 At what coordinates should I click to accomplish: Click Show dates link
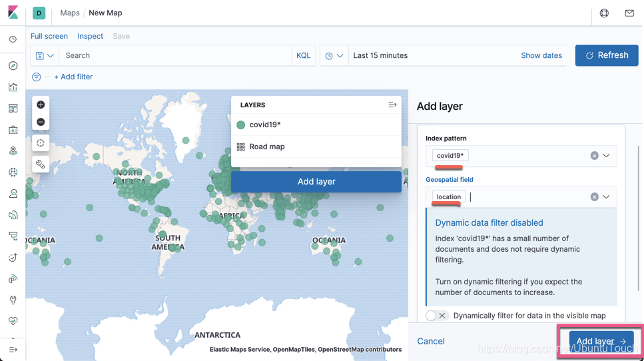[541, 55]
